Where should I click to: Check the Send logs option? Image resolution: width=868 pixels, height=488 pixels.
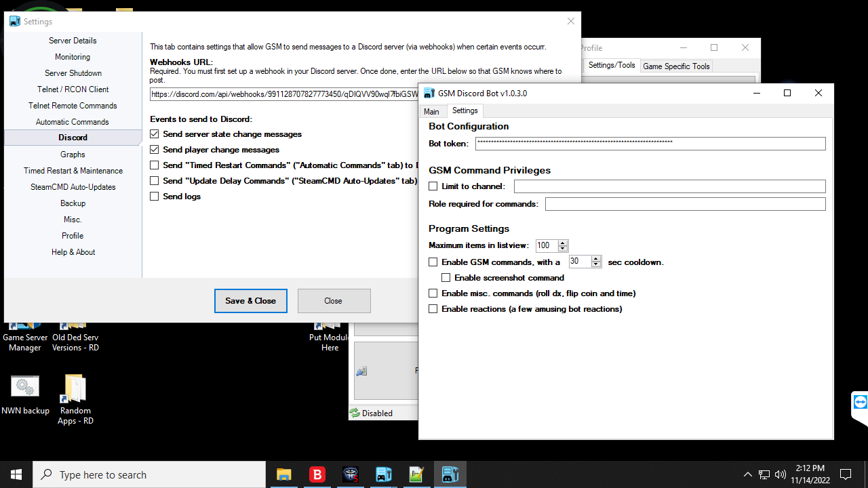click(155, 197)
